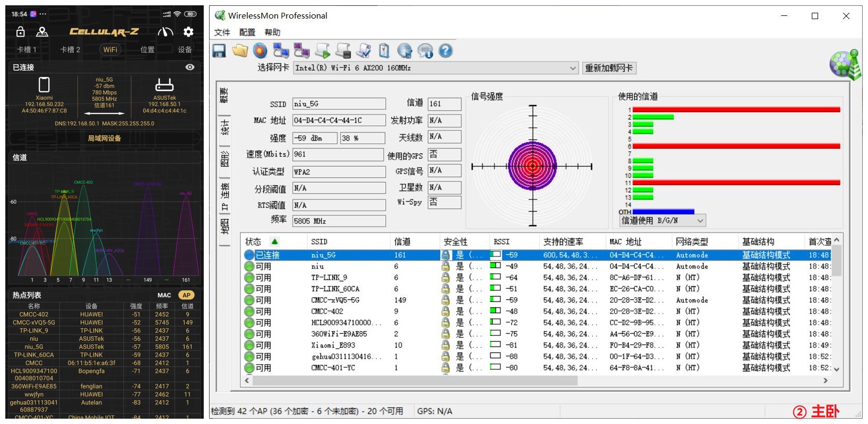Select the CMCC-xVQ5-5G network row
Viewport: 868px width, 424px height.
click(x=335, y=300)
